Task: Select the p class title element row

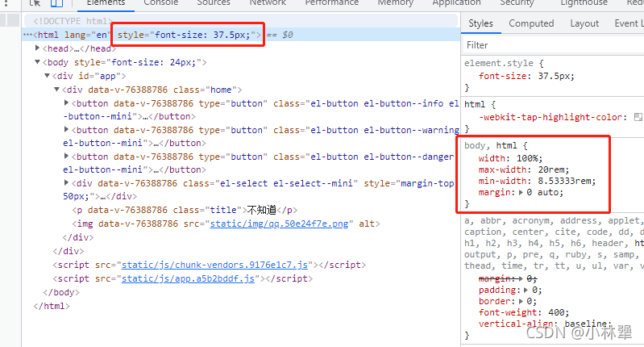Action: [x=185, y=210]
